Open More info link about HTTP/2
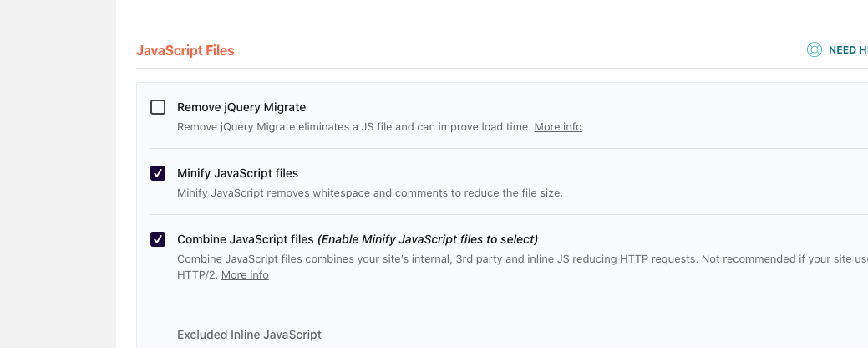 (245, 275)
